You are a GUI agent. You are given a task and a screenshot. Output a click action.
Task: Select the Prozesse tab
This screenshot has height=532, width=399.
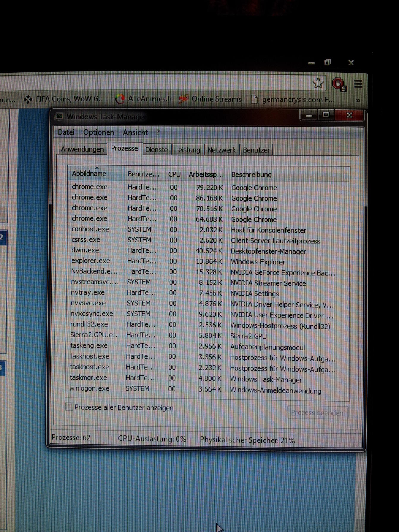[125, 148]
